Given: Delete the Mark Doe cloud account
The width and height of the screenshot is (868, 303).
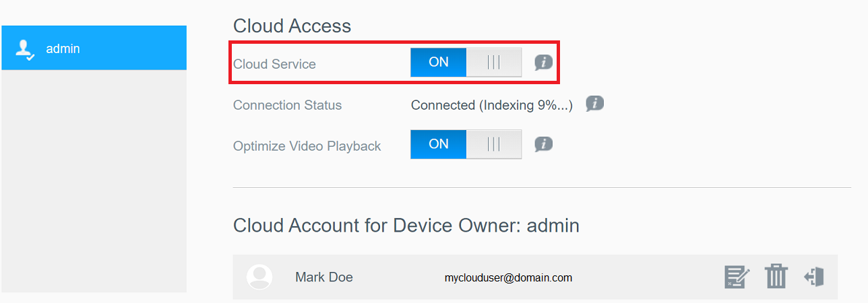Looking at the screenshot, I should click(776, 277).
